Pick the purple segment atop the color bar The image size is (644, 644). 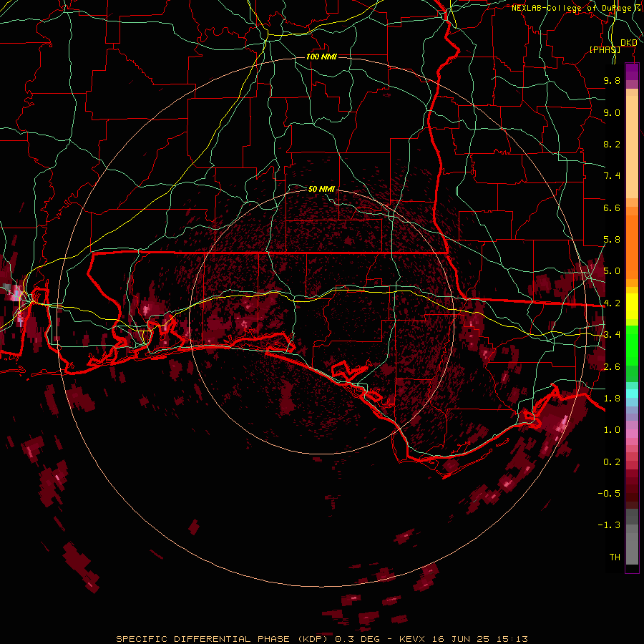tap(632, 72)
